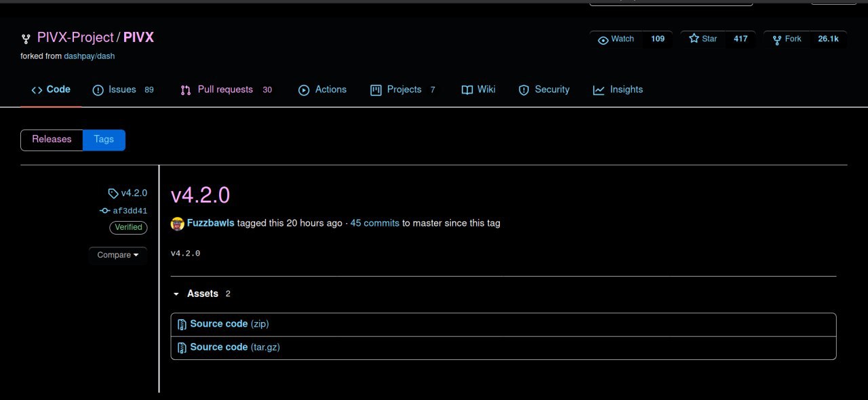This screenshot has width=868, height=400.
Task: Click the v4.2.0 tag message text
Action: pos(185,254)
